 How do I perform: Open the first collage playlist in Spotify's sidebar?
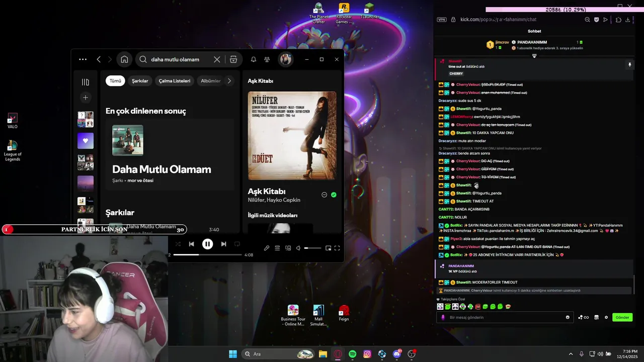86,119
